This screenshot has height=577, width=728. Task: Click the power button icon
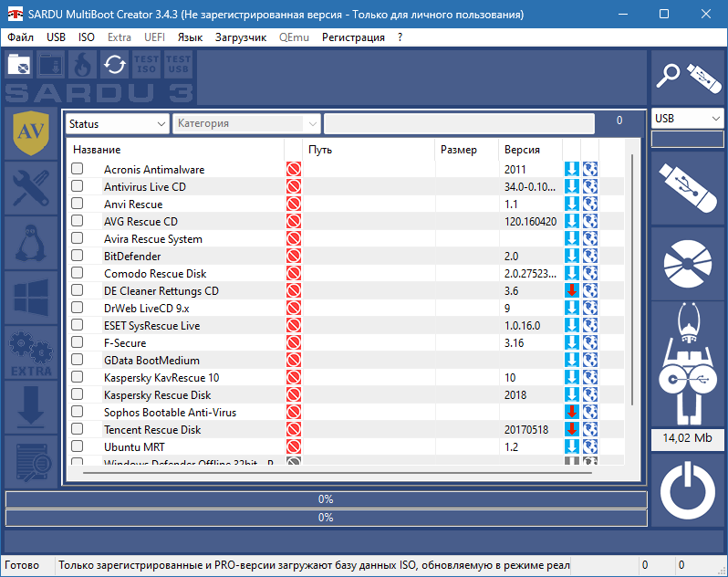688,490
